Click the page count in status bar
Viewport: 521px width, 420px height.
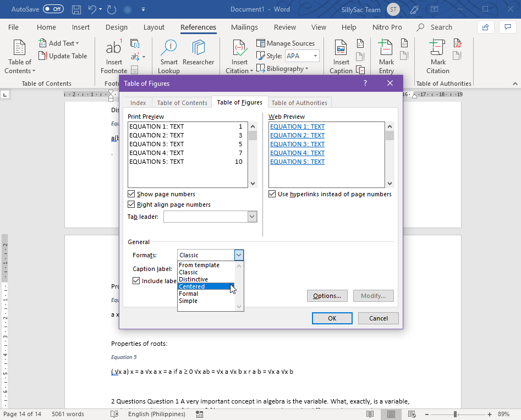(x=22, y=414)
